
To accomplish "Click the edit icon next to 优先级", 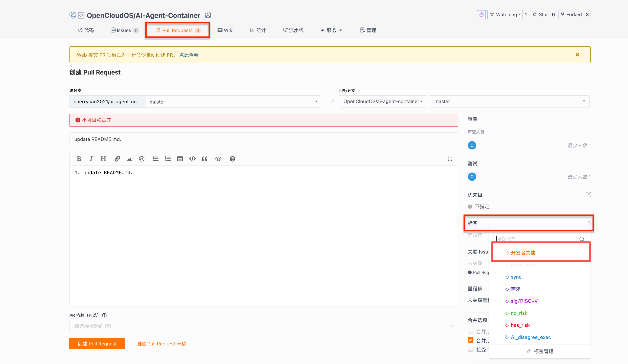I will 588,195.
